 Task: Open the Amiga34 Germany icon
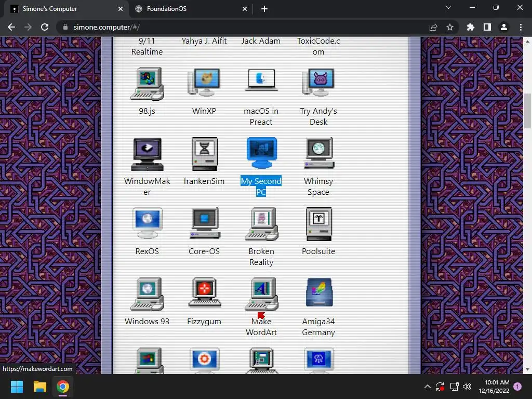[x=318, y=292]
